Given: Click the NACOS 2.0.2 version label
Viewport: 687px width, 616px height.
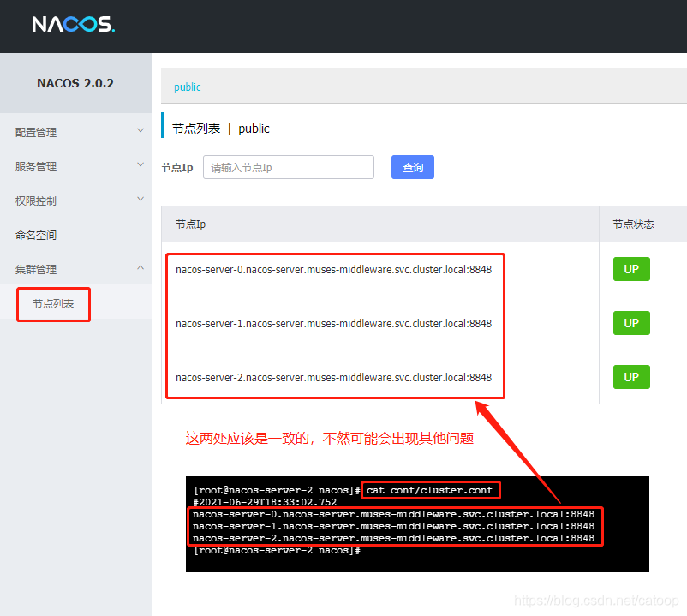Looking at the screenshot, I should pos(75,83).
